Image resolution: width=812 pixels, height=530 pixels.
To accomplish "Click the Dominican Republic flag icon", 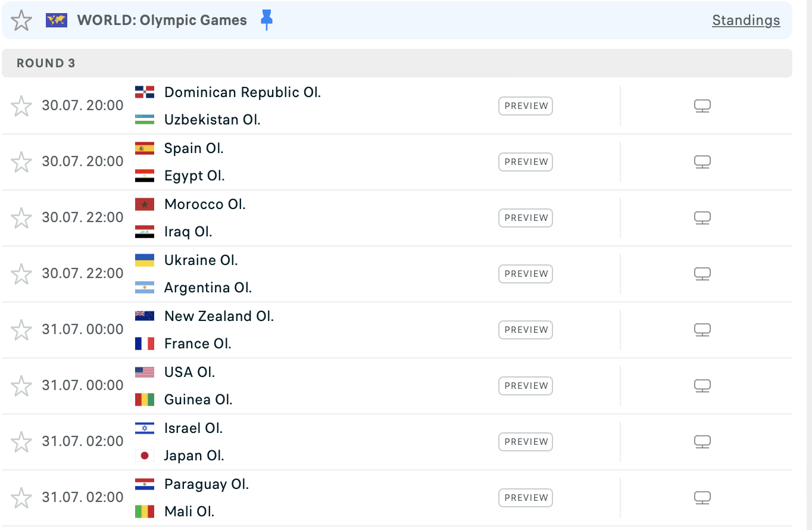I will coord(145,92).
